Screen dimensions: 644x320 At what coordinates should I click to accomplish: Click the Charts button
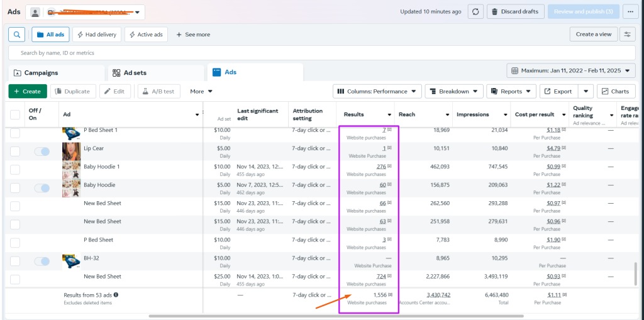(616, 91)
